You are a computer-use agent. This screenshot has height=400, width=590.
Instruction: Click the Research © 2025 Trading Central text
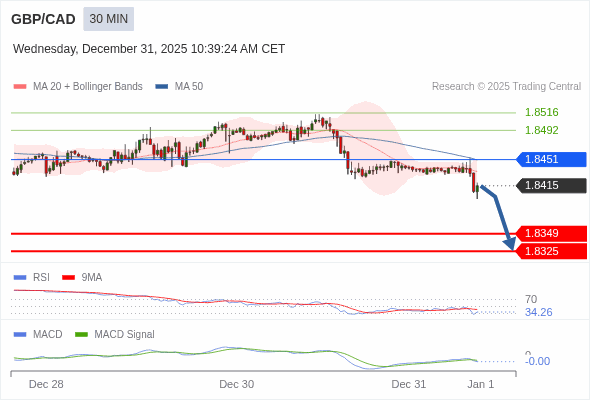[x=506, y=87]
